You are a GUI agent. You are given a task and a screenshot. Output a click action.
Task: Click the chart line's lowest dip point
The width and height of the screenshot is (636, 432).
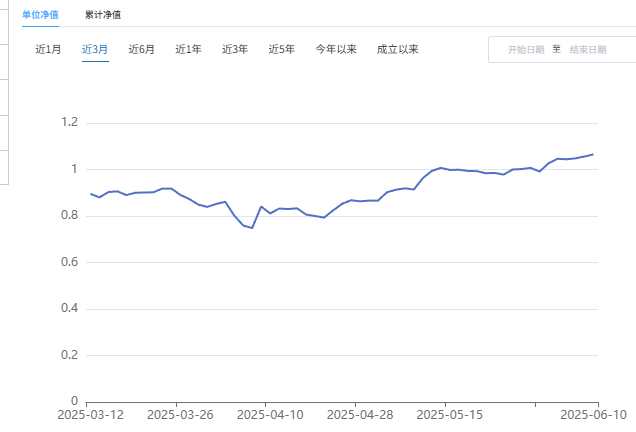[x=252, y=228]
